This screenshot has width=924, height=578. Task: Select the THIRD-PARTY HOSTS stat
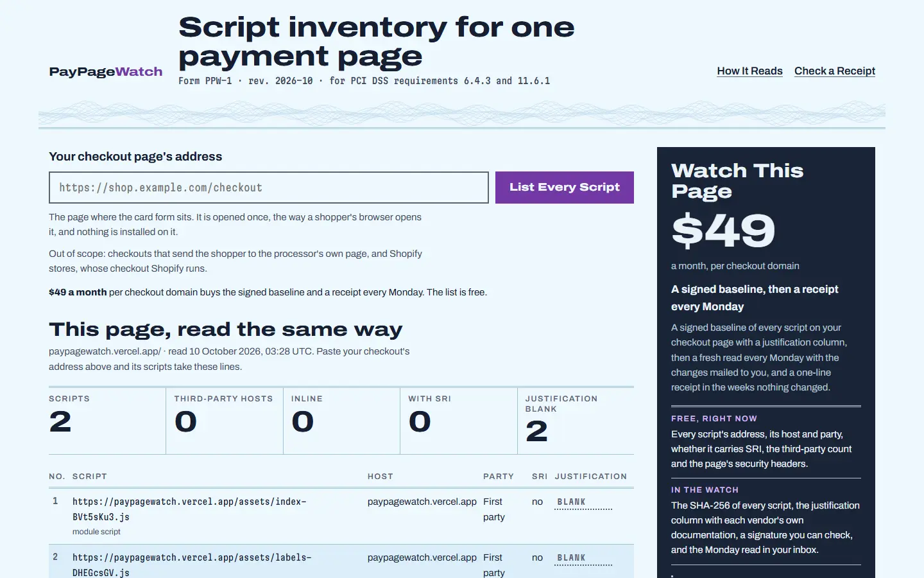pos(225,420)
